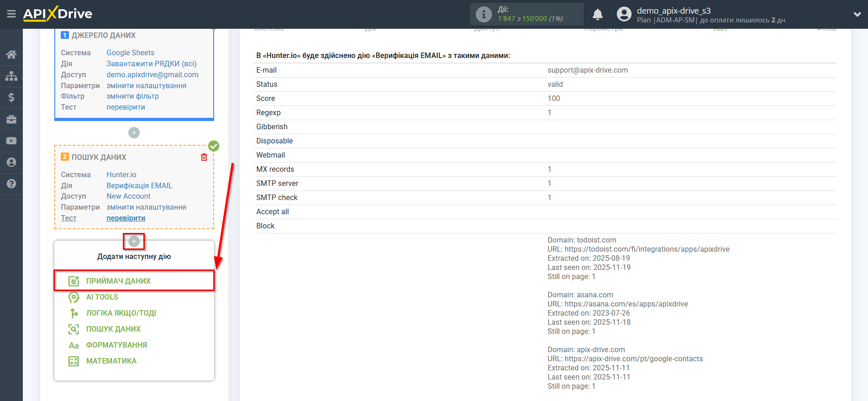The image size is (868, 401).
Task: Click the MX records row label
Action: [x=275, y=169]
